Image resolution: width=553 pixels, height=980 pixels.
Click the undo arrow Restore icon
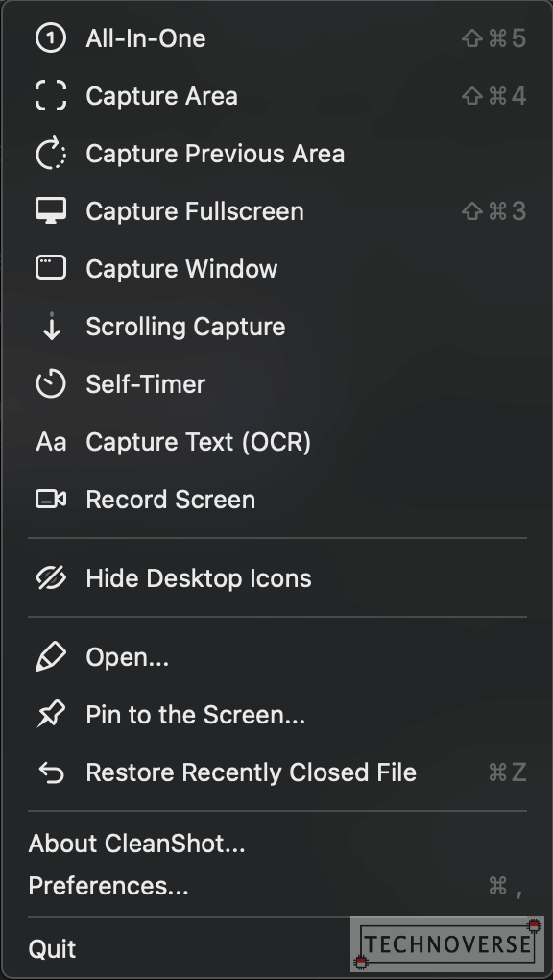[x=51, y=773]
